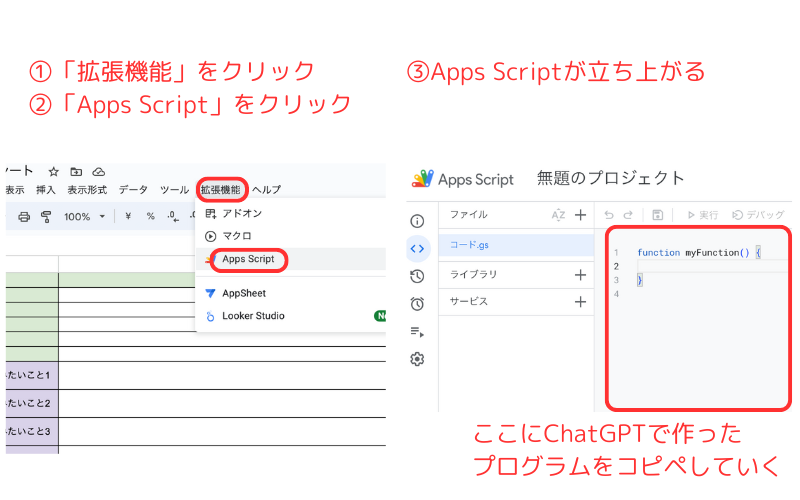Choose マクロ from the extensions menu

(x=290, y=236)
